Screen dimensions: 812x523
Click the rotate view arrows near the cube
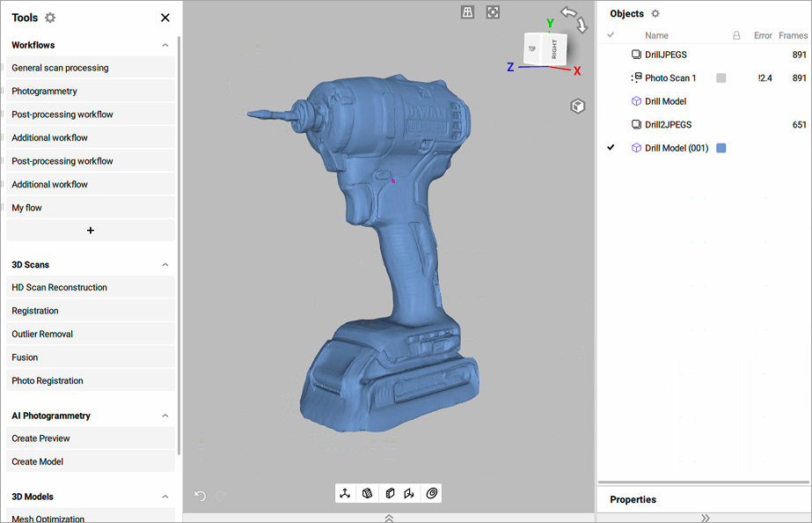[574, 19]
